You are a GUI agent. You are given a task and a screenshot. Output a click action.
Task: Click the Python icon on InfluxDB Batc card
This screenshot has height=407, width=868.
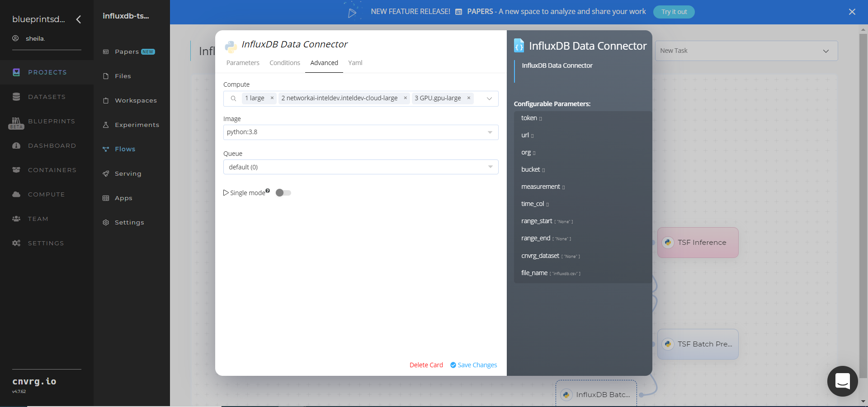point(566,395)
